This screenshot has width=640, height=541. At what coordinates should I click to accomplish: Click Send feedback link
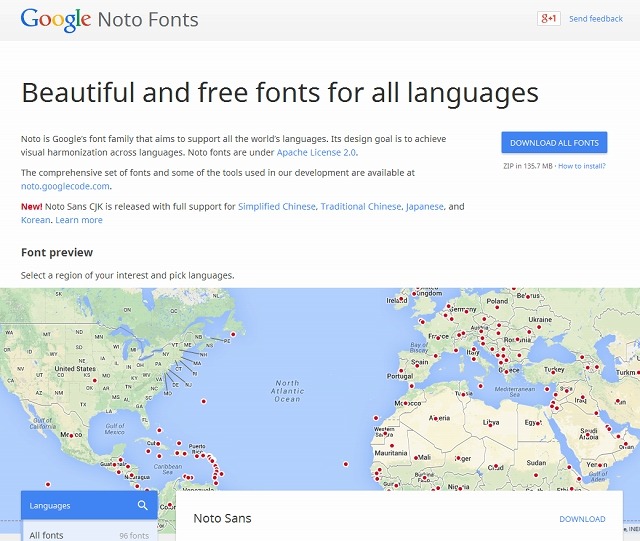pyautogui.click(x=595, y=19)
